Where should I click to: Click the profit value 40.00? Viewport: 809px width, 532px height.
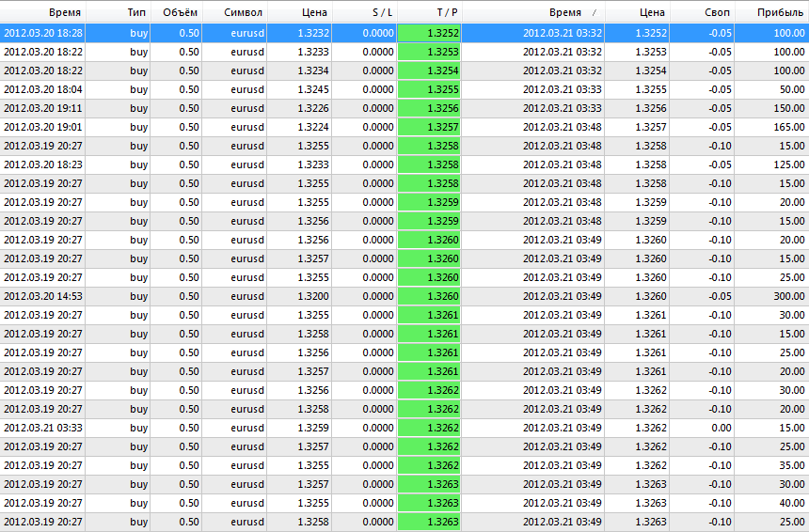[x=792, y=503]
